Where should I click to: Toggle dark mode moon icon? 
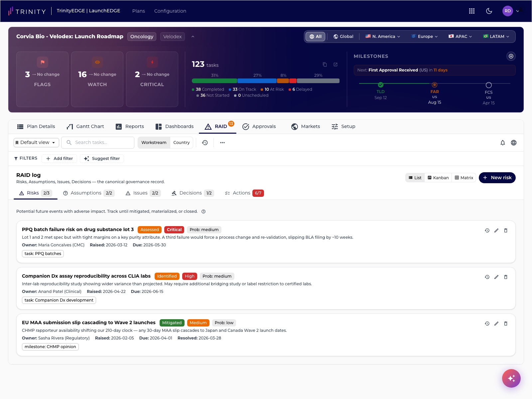tap(489, 11)
